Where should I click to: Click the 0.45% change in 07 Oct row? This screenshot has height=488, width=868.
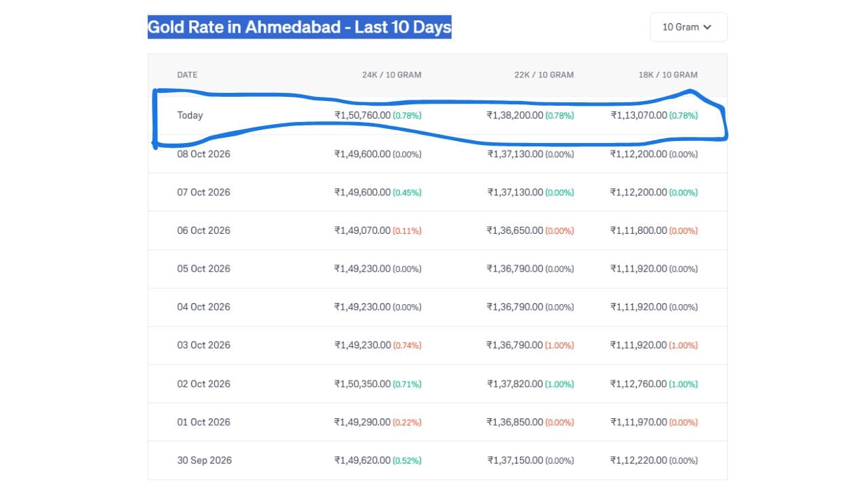(407, 192)
